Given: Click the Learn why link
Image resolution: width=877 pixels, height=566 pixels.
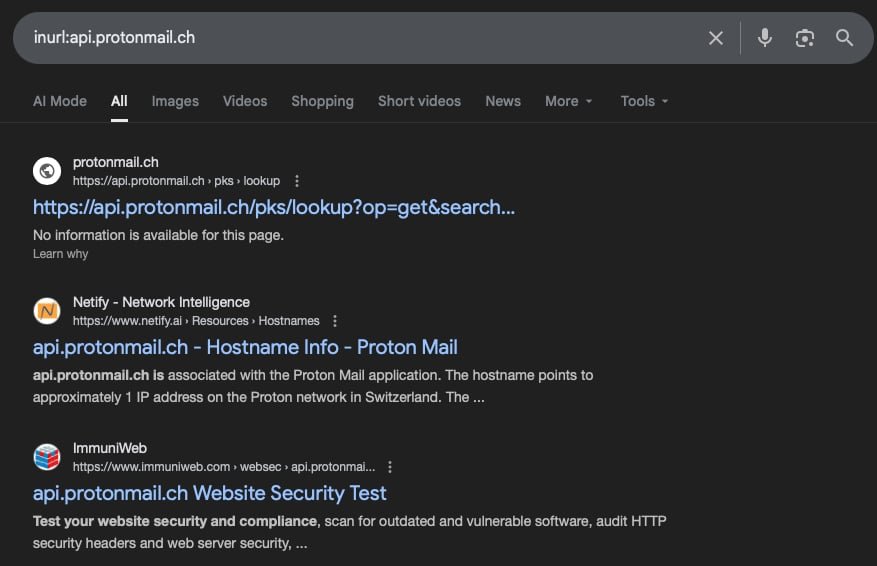Looking at the screenshot, I should pyautogui.click(x=61, y=254).
